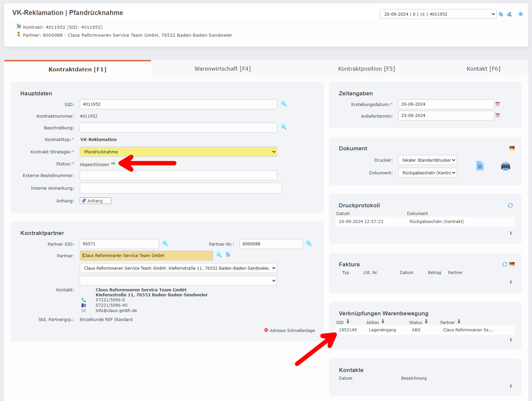The width and height of the screenshot is (532, 401).
Task: Click the Partner name field Claus Reformwaren
Action: pos(146,256)
